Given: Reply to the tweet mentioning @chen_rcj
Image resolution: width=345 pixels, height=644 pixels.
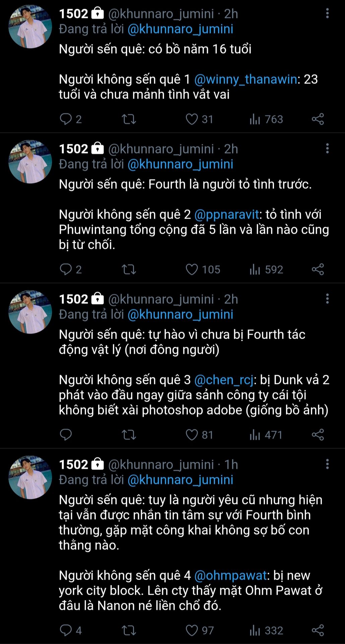Looking at the screenshot, I should [66, 435].
